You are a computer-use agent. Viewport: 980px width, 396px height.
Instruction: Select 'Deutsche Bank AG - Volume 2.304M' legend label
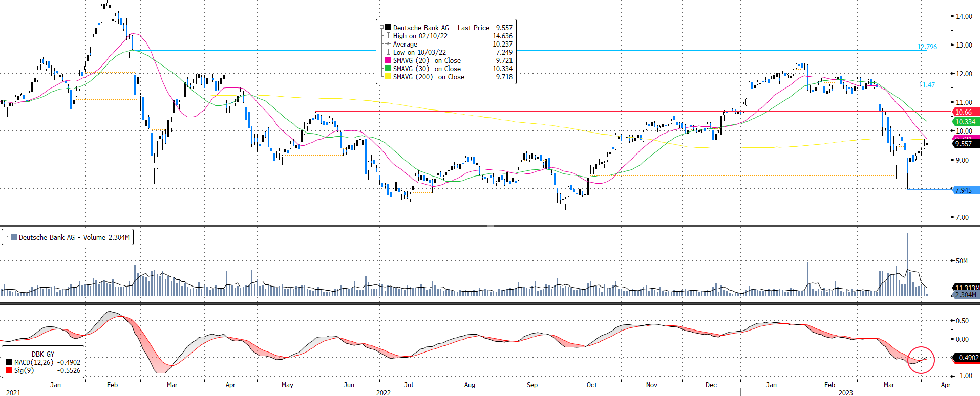click(x=74, y=237)
